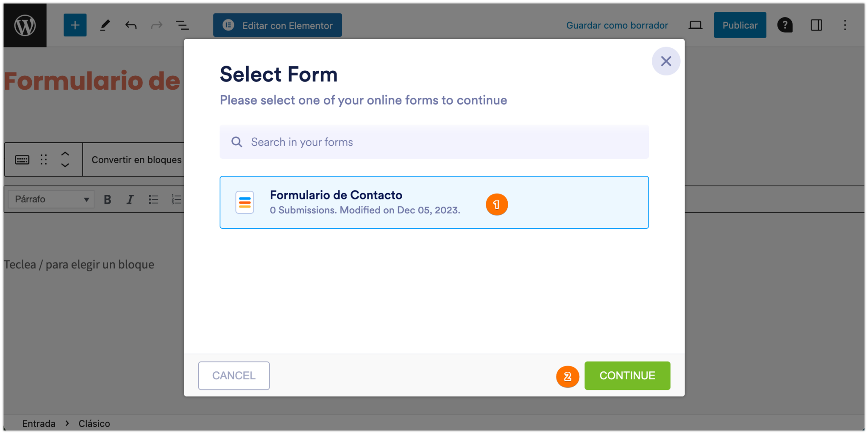
Task: Undo the last change
Action: [131, 25]
